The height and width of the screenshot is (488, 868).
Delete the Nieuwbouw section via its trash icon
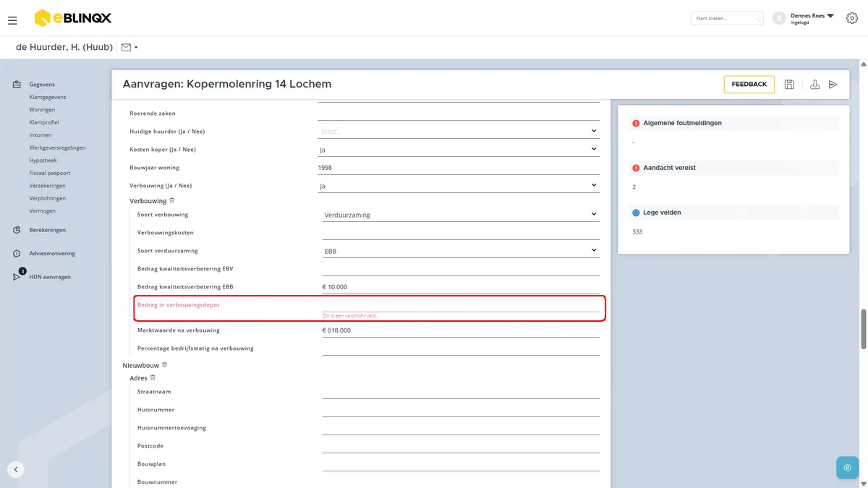tap(165, 365)
